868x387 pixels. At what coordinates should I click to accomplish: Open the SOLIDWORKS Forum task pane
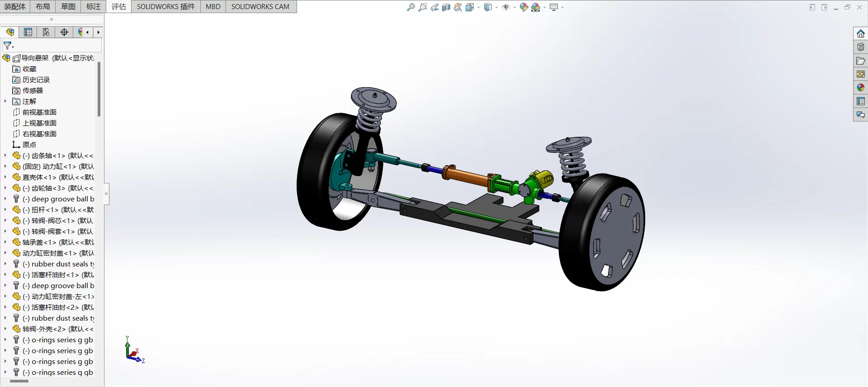[860, 115]
